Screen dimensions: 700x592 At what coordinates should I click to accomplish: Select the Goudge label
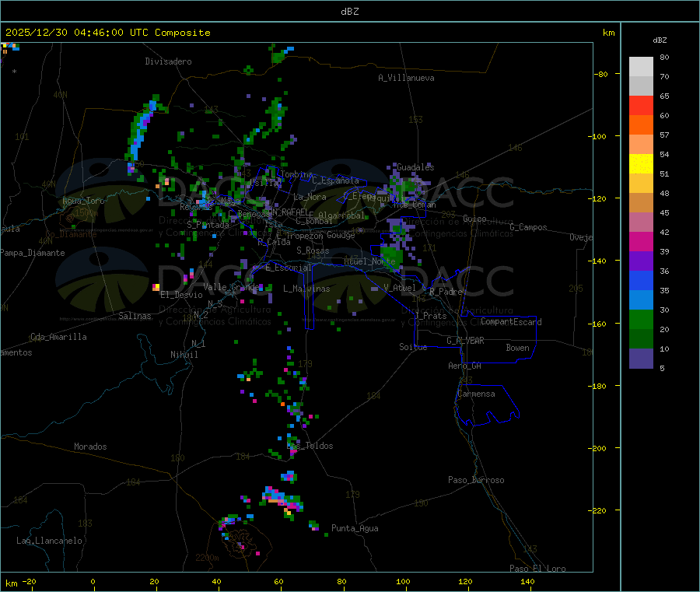[x=341, y=235]
